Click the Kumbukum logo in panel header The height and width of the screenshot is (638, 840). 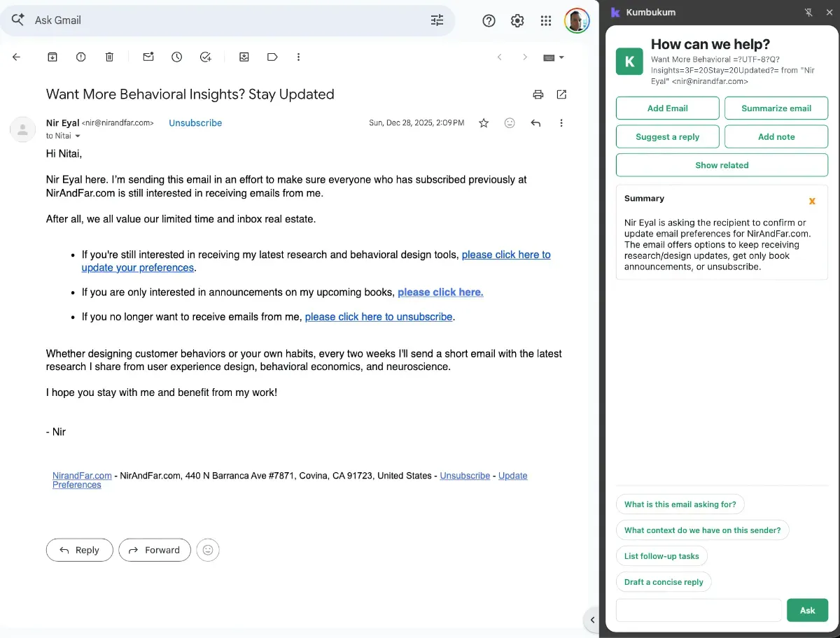pyautogui.click(x=615, y=13)
